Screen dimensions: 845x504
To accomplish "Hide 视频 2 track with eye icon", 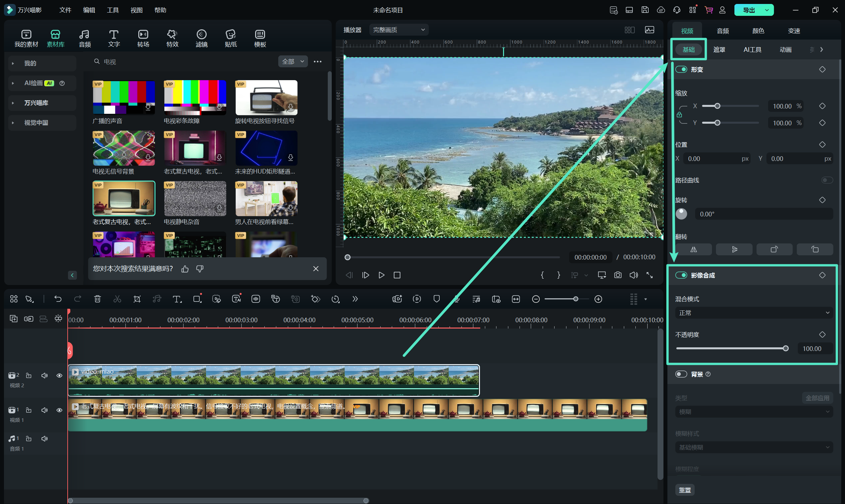I will click(x=59, y=375).
